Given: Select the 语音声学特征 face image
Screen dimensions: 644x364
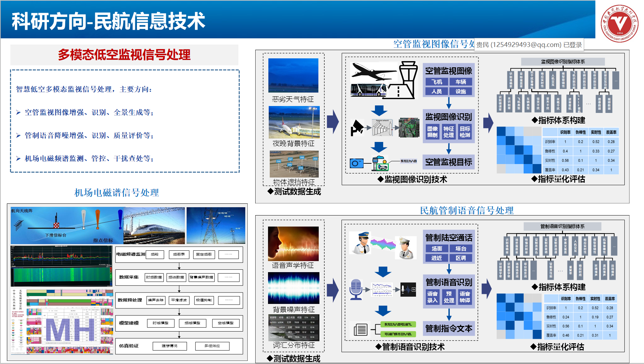Looking at the screenshot, I should click(293, 244).
